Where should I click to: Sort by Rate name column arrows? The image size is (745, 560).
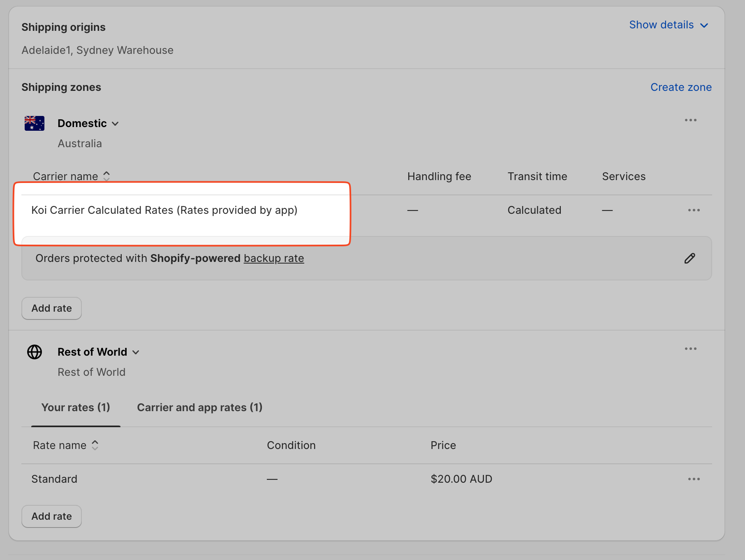click(x=95, y=445)
